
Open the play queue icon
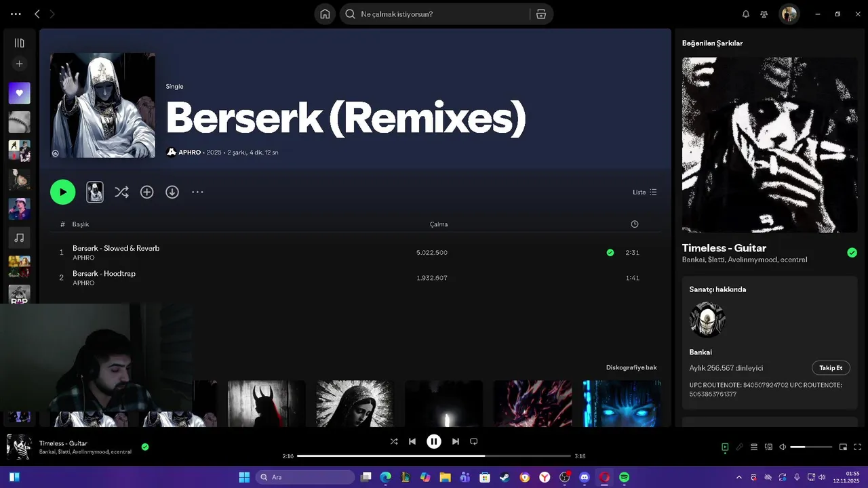[x=754, y=447]
